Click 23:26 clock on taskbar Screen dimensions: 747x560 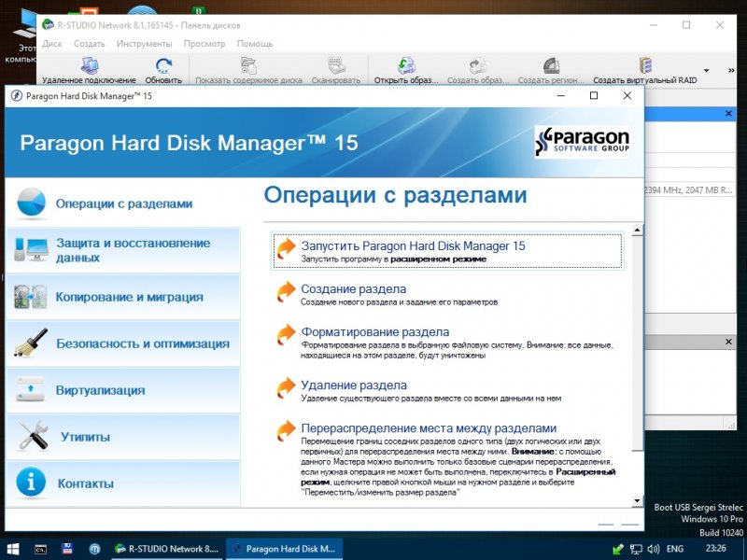715,549
